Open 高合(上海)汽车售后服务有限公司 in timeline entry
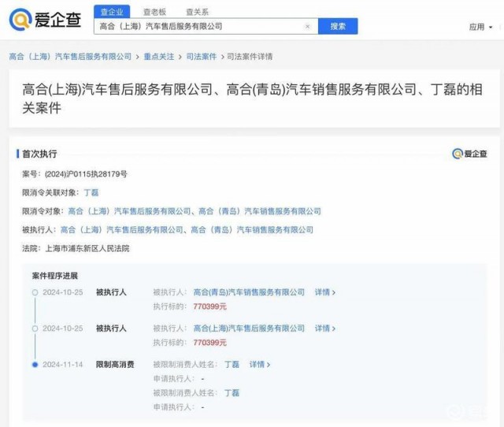Image resolution: width=504 pixels, height=427 pixels. (249, 329)
